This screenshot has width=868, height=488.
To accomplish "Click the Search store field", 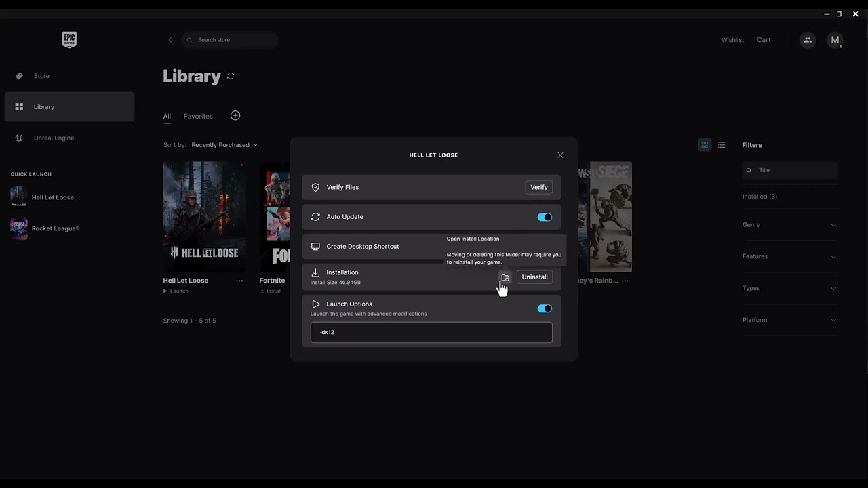I will 229,40.
